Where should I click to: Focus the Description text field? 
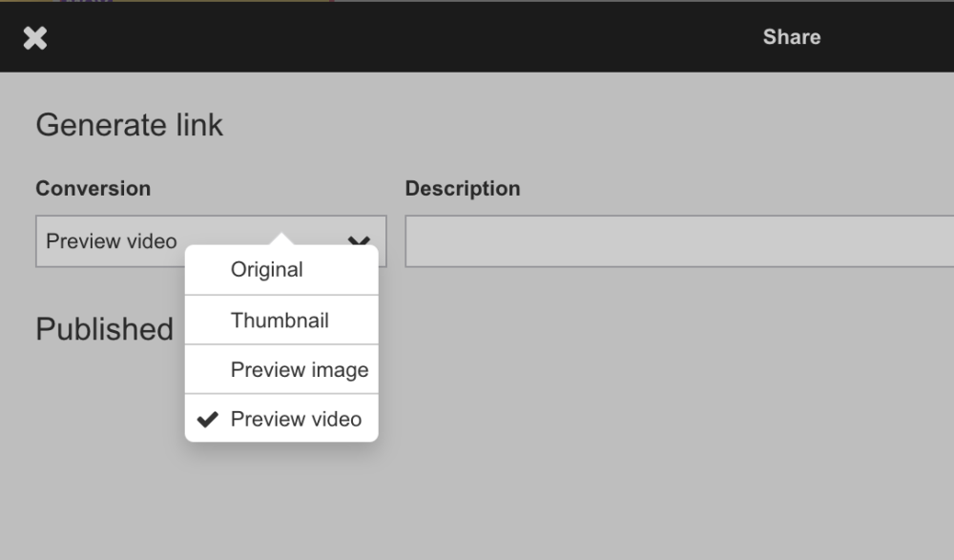pyautogui.click(x=678, y=241)
